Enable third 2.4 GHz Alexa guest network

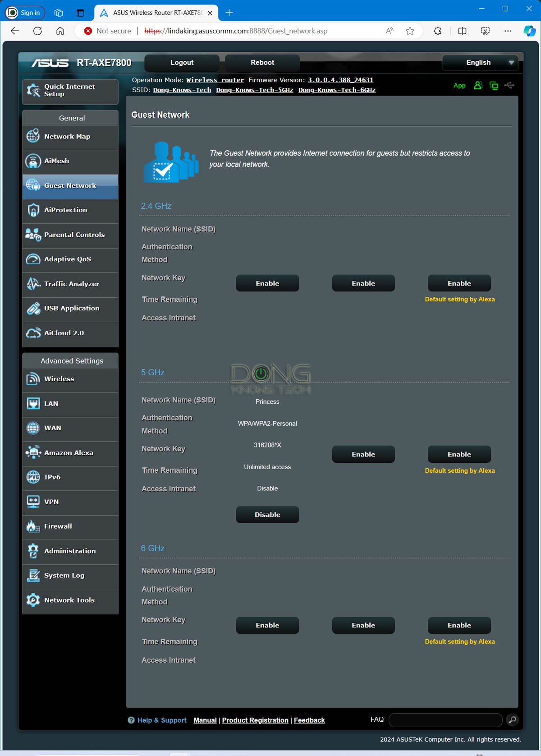pos(459,283)
